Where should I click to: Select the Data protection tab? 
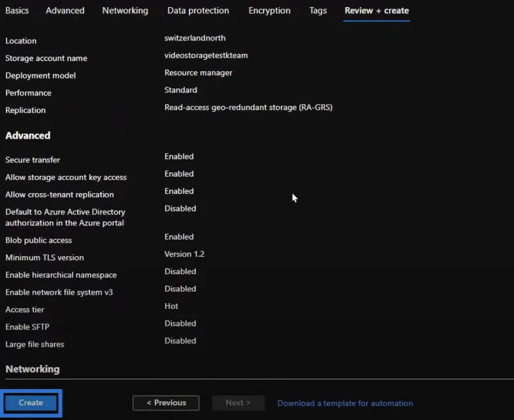click(x=198, y=10)
